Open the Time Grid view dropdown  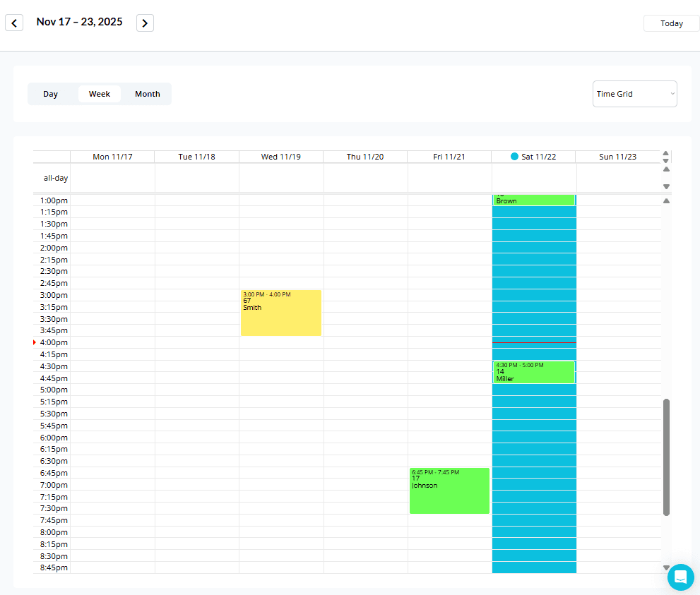coord(634,93)
